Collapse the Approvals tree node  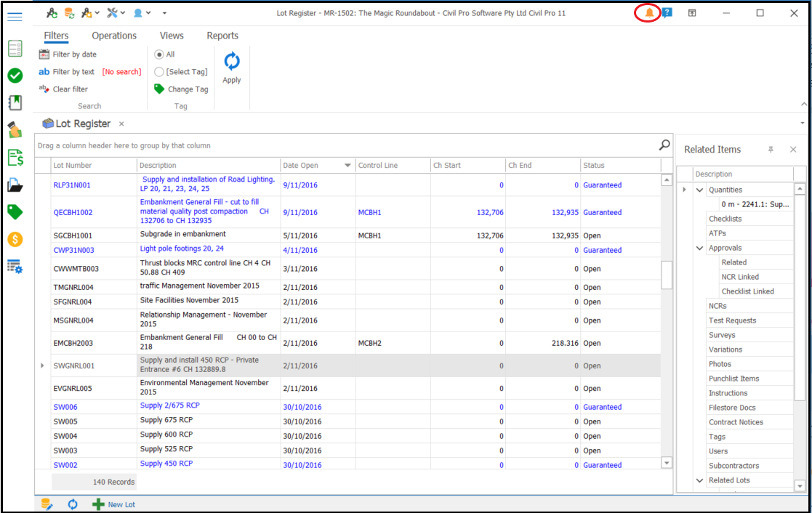pos(699,248)
